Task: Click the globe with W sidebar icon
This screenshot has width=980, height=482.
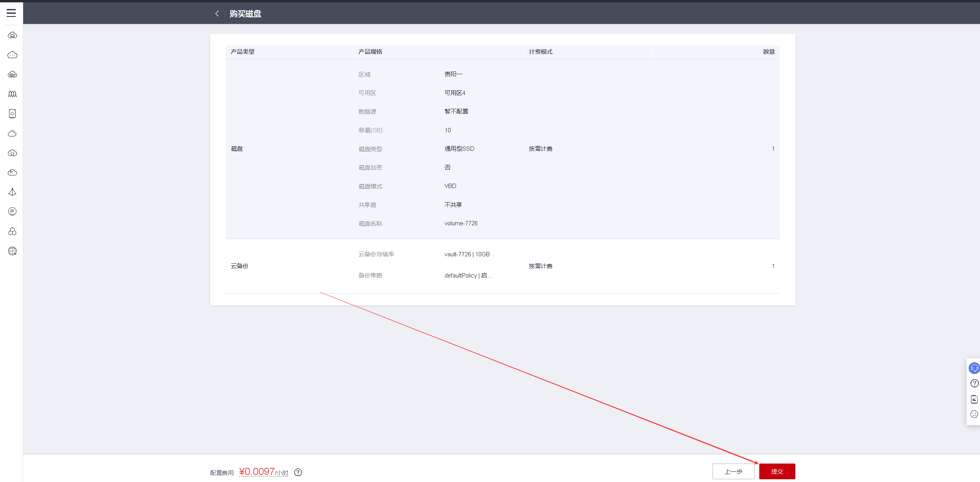Action: [12, 251]
